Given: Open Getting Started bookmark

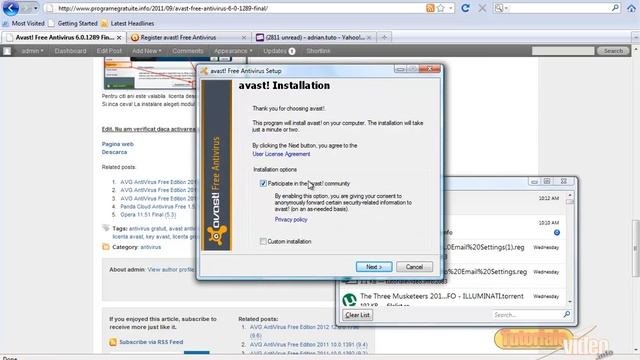Looking at the screenshot, I should click(x=73, y=23).
